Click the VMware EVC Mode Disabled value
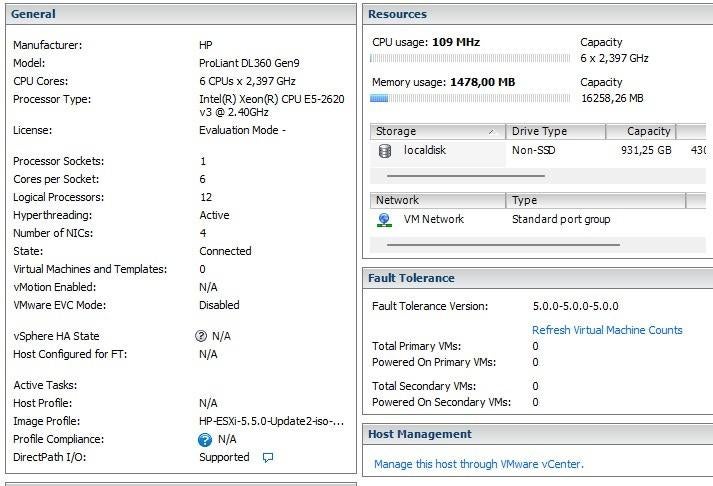 (x=219, y=305)
